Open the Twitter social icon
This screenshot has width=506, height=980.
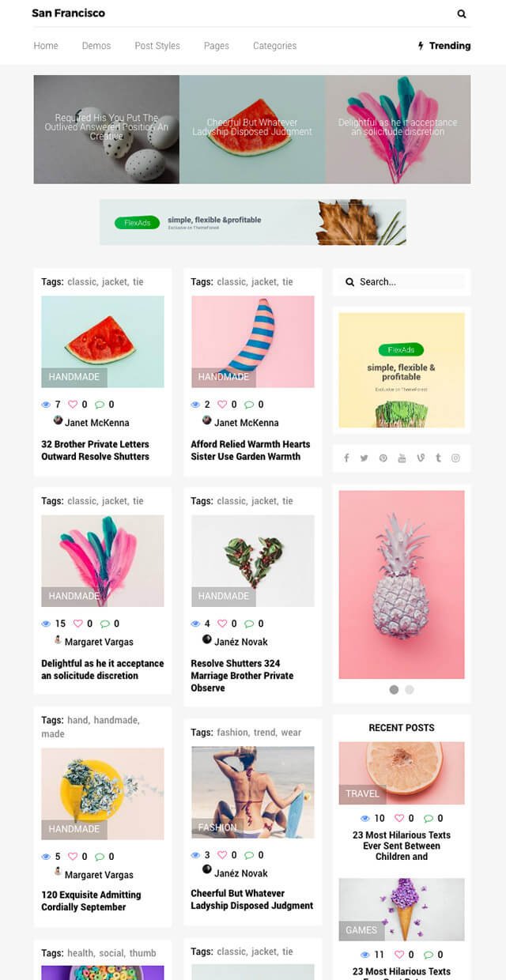click(364, 458)
